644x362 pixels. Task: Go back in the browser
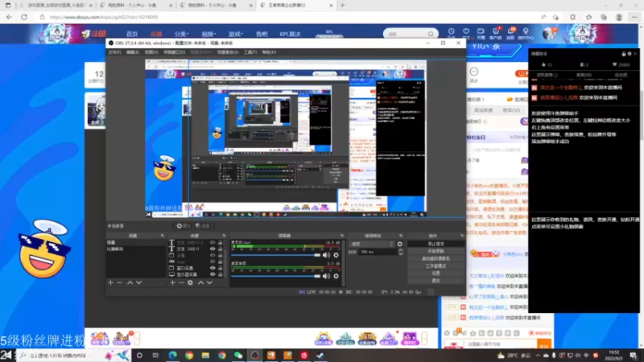[x=9, y=17]
